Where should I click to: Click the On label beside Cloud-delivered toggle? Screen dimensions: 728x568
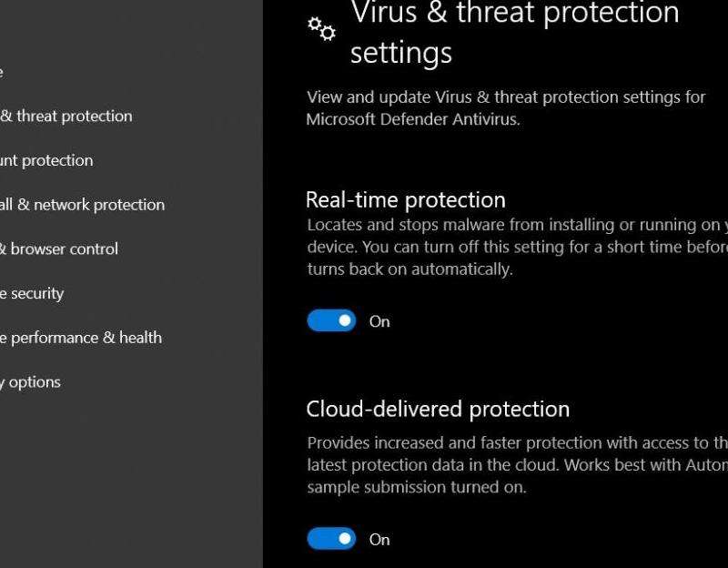pos(379,540)
